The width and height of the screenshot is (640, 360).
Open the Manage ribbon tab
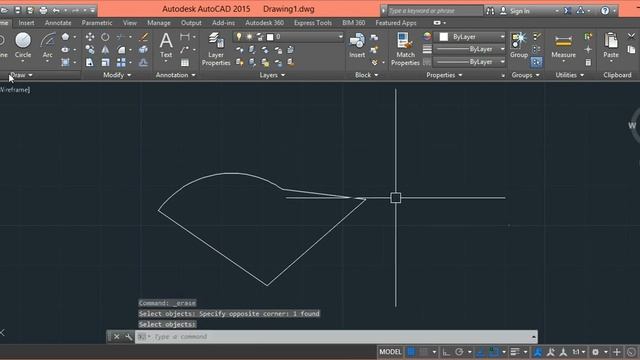point(159,23)
